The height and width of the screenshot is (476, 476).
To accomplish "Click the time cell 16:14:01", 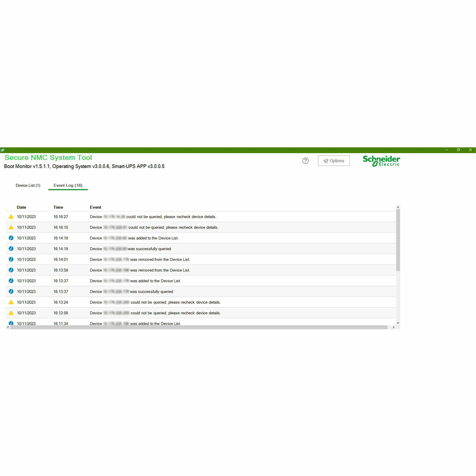I will pos(61,259).
